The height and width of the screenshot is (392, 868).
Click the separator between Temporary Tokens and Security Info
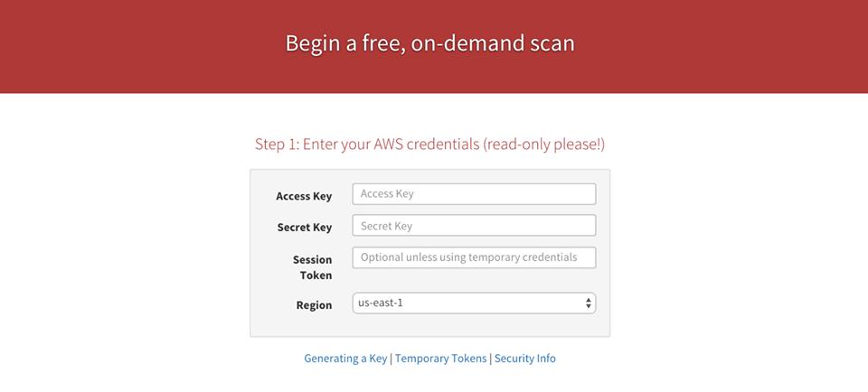pyautogui.click(x=490, y=359)
